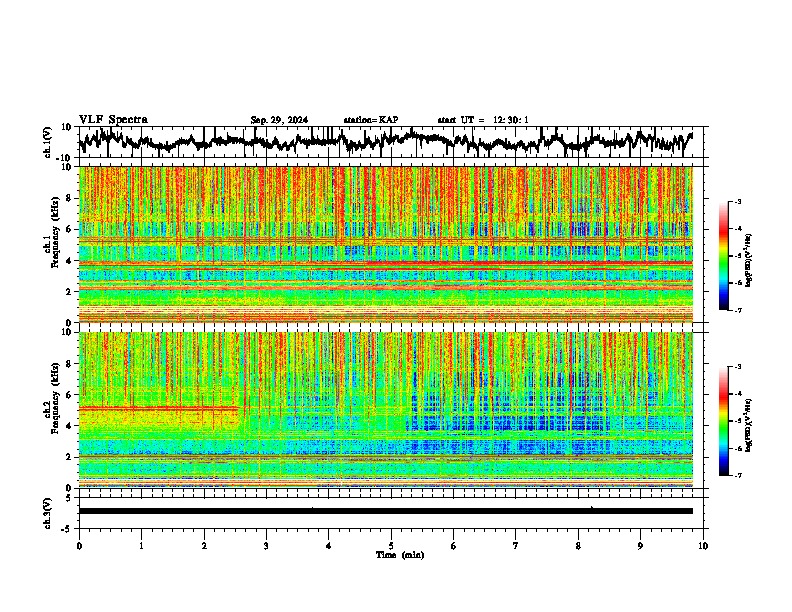Click inside the ch.2 spectrogram panel
This screenshot has height=612, width=792.
click(386, 410)
